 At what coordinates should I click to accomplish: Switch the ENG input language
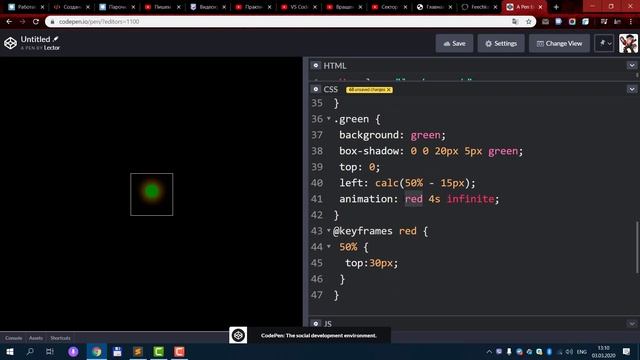[x=582, y=351]
